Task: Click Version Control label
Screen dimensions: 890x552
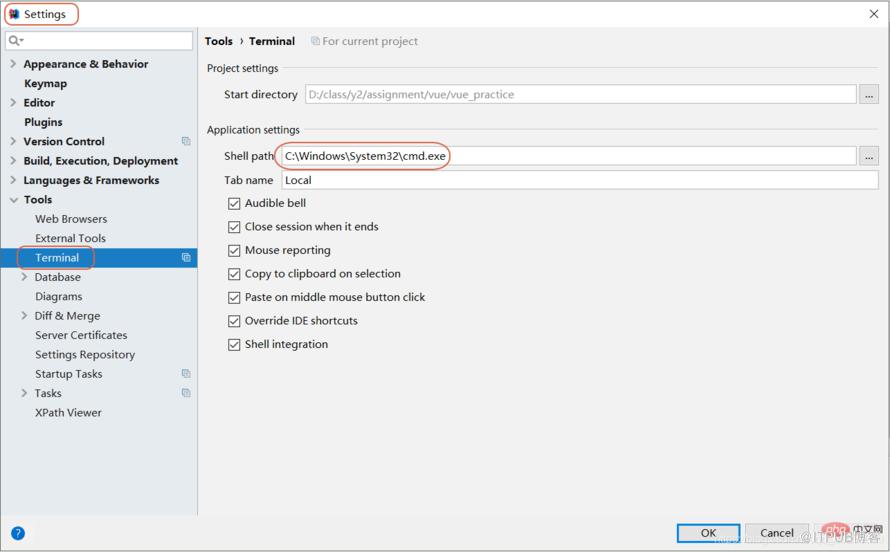Action: point(64,141)
